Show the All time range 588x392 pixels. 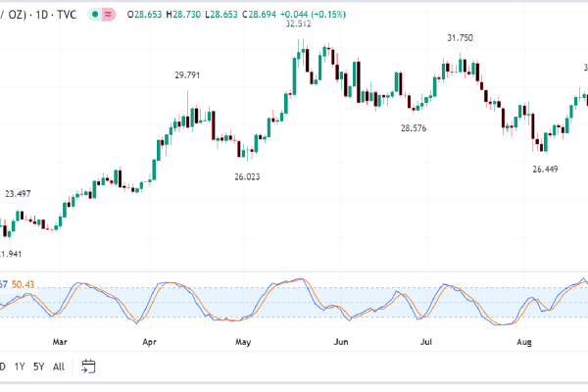(x=59, y=367)
